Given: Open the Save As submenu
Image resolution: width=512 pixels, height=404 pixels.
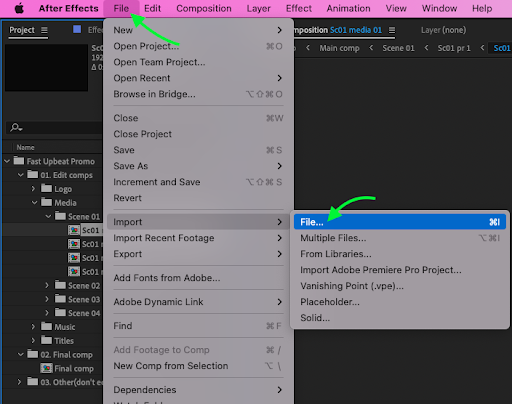Looking at the screenshot, I should pyautogui.click(x=198, y=166).
